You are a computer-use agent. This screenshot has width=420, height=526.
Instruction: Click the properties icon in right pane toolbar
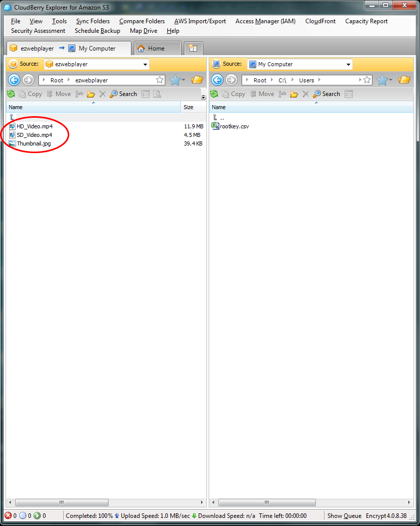[348, 94]
